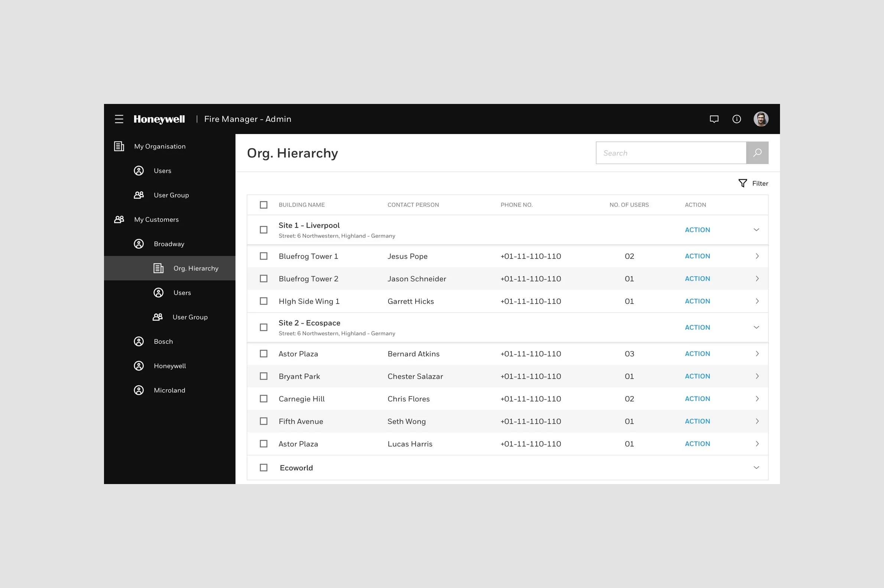
Task: Expand the Ecoworld row chevron
Action: tap(757, 467)
